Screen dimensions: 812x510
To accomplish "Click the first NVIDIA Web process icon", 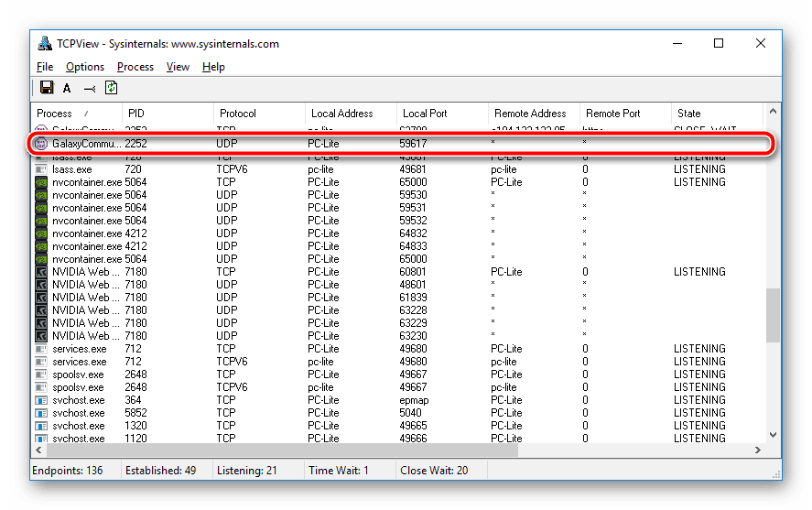I will pos(40,272).
